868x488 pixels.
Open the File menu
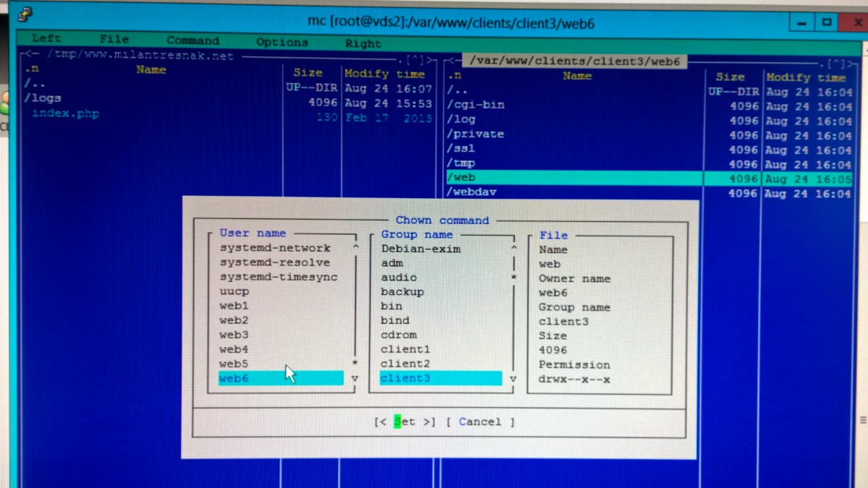pos(114,39)
